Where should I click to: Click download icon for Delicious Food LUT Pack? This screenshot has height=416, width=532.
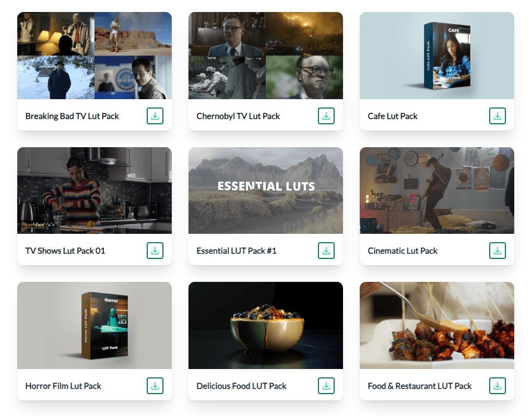click(326, 386)
